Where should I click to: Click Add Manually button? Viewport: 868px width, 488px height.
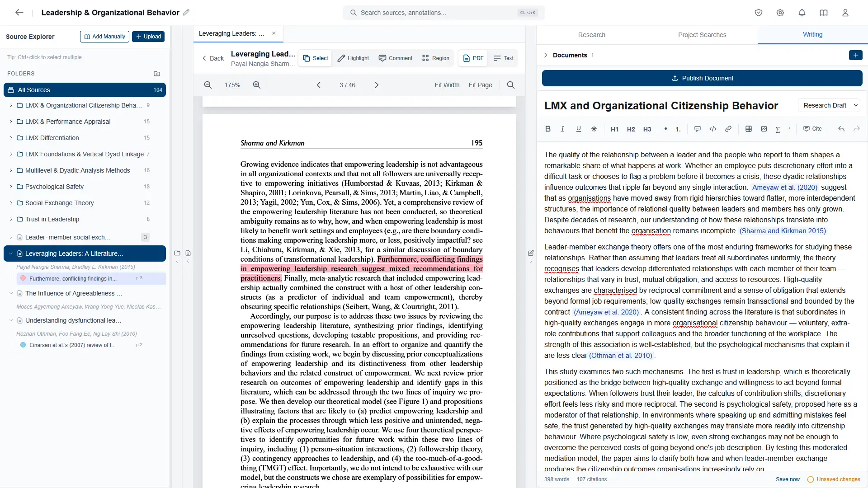104,37
